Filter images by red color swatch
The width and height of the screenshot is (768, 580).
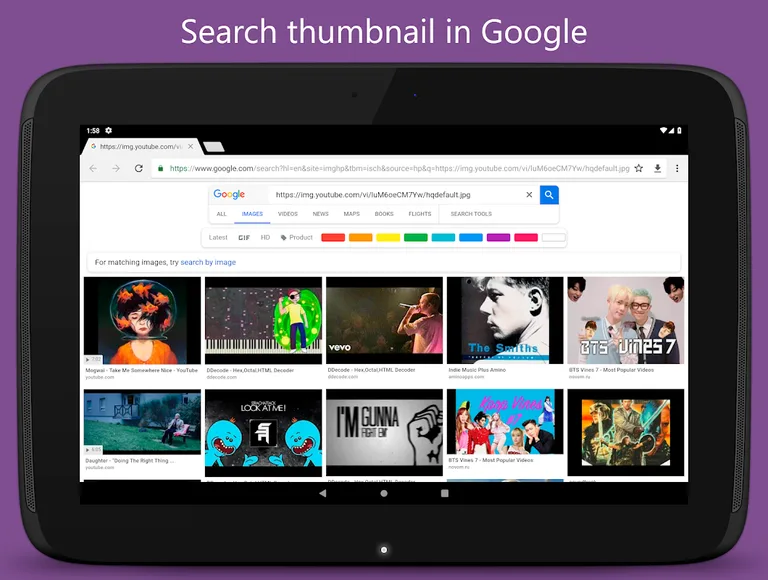[333, 238]
